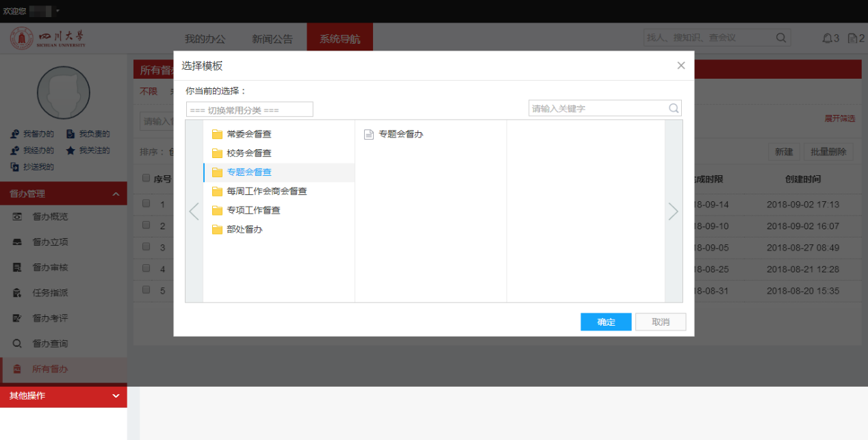Open the 切换常用分类 dropdown
868x440 pixels.
click(x=249, y=109)
